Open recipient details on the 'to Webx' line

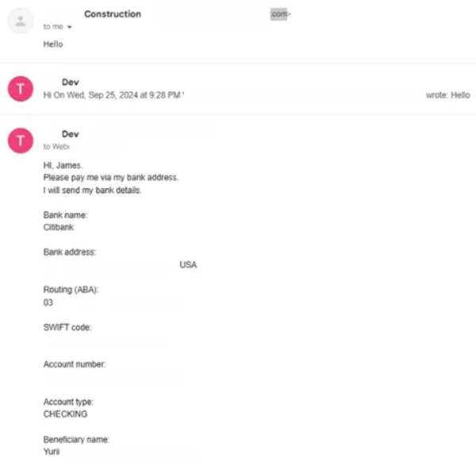point(57,147)
